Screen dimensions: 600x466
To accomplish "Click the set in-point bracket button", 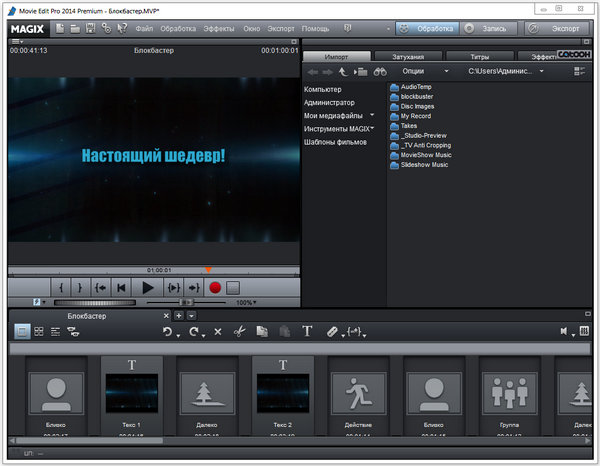I will [x=60, y=287].
